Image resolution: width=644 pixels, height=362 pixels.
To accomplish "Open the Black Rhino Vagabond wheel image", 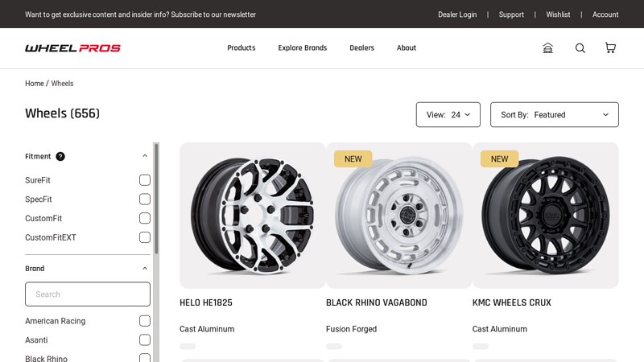I will [398, 216].
